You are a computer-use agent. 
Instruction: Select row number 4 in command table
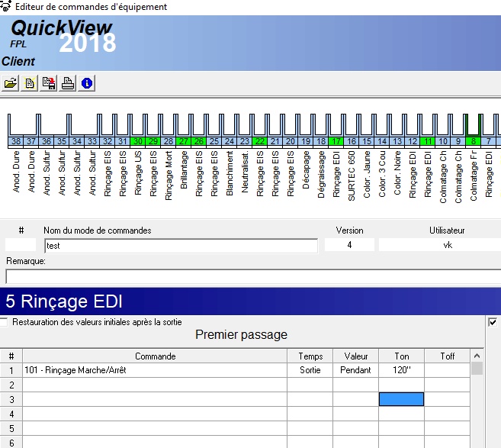coord(11,414)
